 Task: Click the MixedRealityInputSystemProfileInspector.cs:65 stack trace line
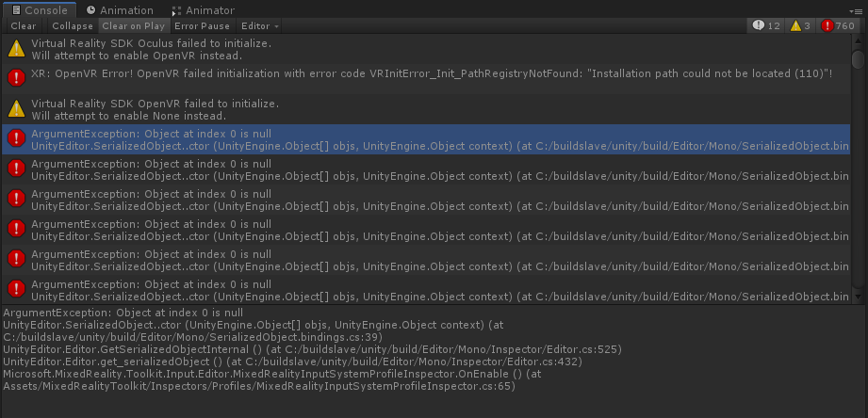pyautogui.click(x=271, y=380)
